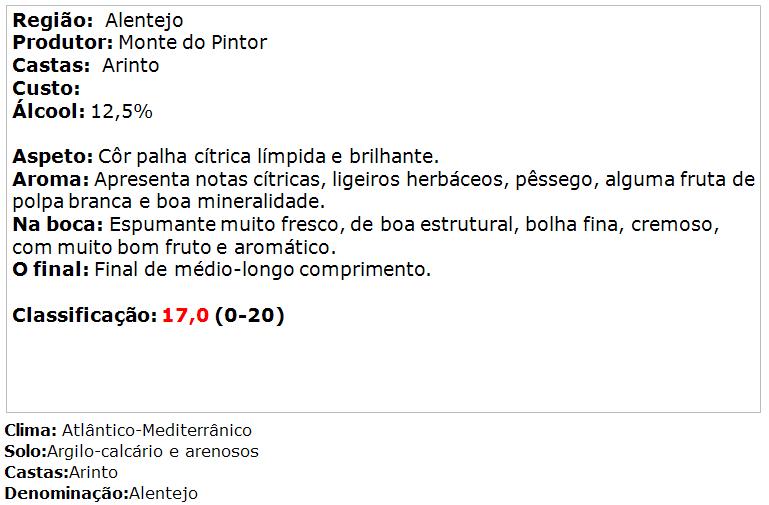Screen dimensions: 769x505
Task: Click the Custo label
Action: [x=46, y=89]
